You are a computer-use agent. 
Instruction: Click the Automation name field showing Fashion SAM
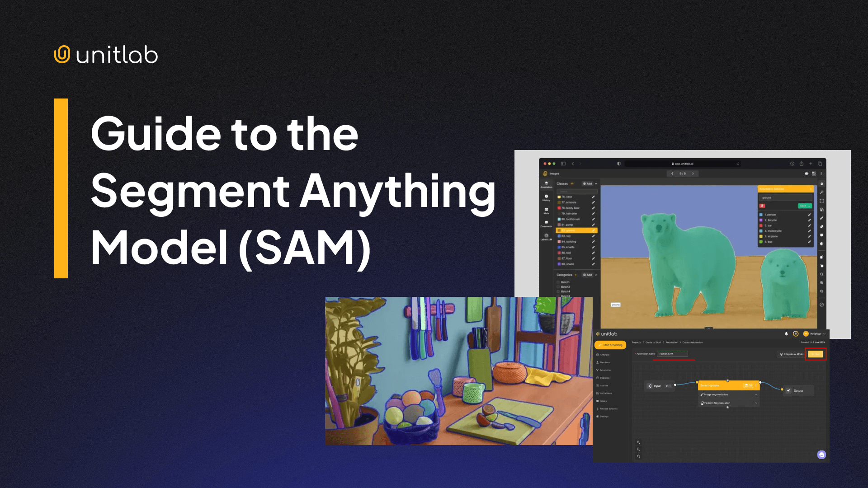click(672, 354)
